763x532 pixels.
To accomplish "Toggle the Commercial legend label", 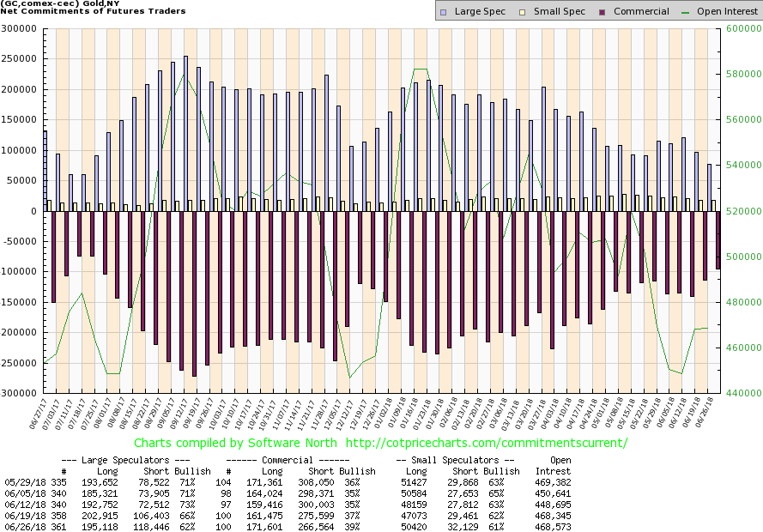I will pos(642,12).
